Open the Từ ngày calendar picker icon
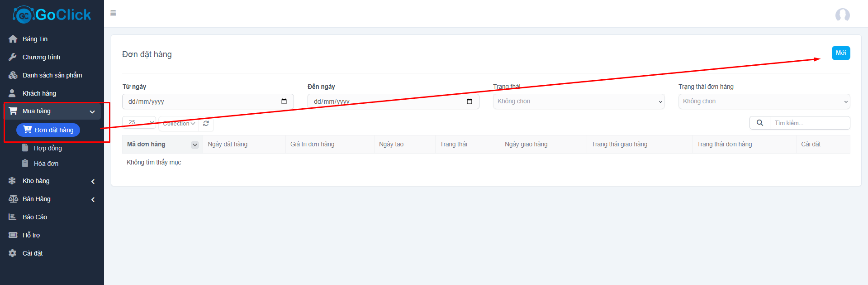The width and height of the screenshot is (868, 285). [x=284, y=101]
